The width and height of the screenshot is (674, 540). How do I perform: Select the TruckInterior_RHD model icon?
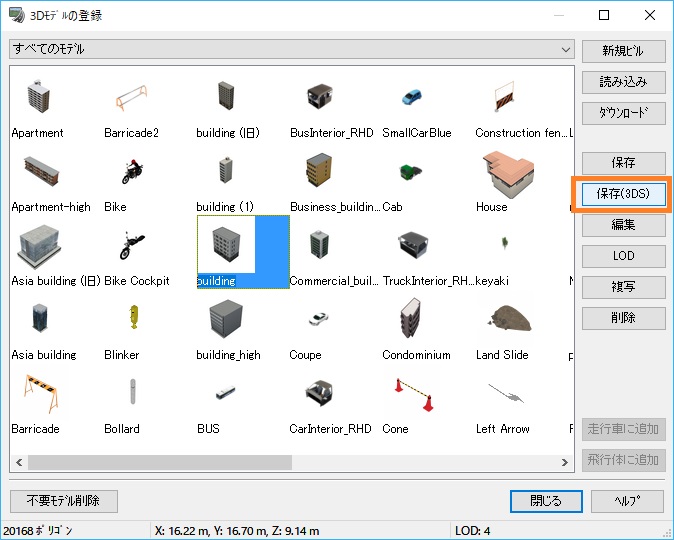point(413,245)
